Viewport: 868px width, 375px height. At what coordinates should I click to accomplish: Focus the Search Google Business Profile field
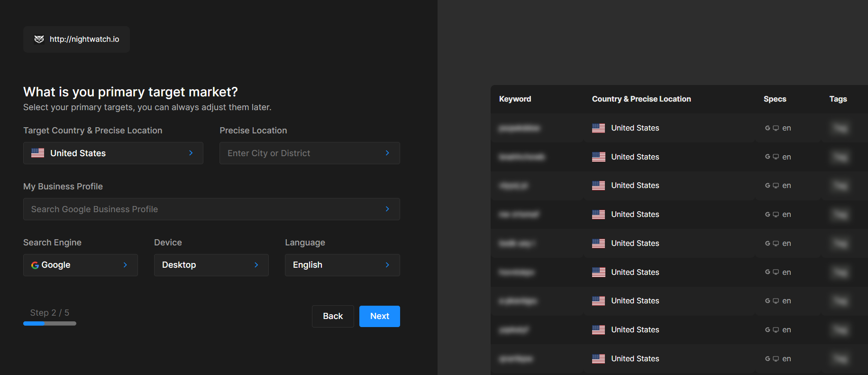[x=211, y=209]
